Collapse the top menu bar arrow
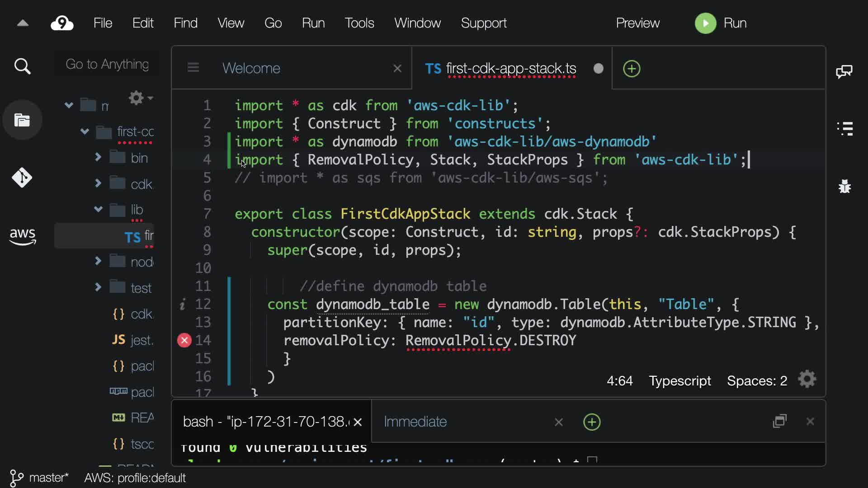The image size is (868, 488). [23, 23]
